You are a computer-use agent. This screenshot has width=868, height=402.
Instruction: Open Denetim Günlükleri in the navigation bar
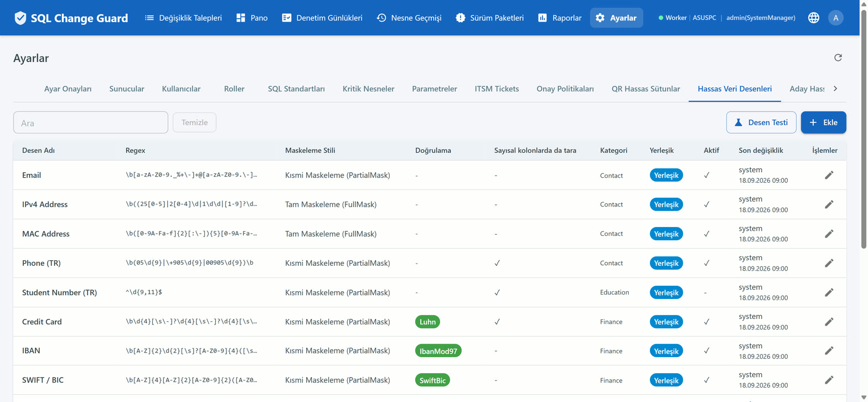coord(322,18)
